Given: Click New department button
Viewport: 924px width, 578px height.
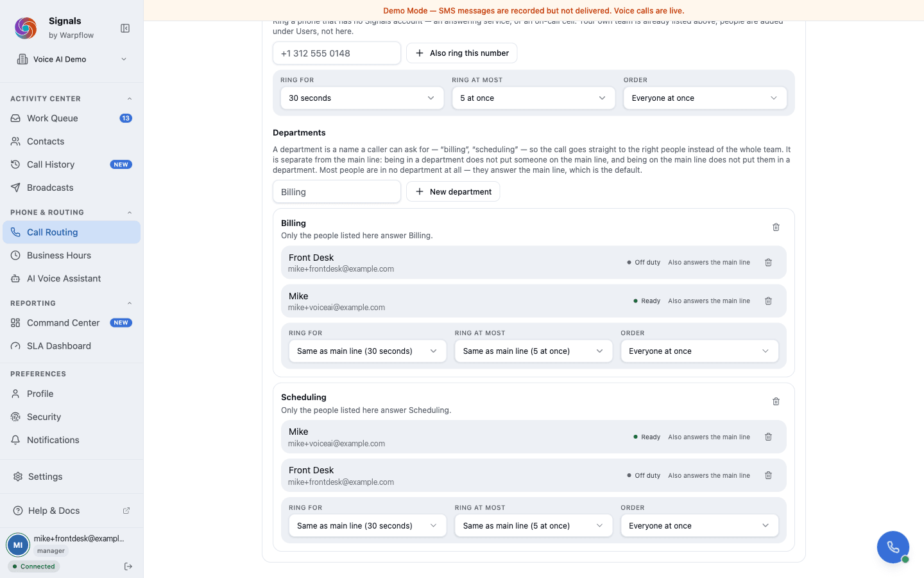Looking at the screenshot, I should (x=453, y=191).
